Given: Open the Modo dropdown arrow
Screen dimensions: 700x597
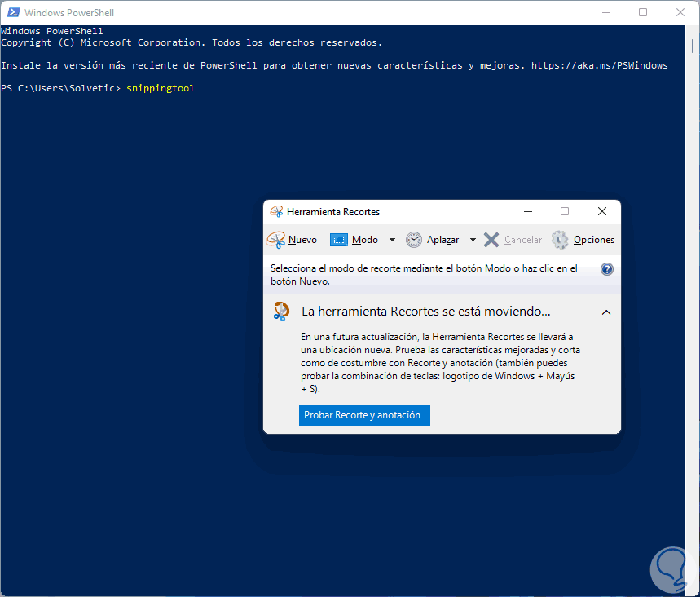Looking at the screenshot, I should tap(392, 240).
